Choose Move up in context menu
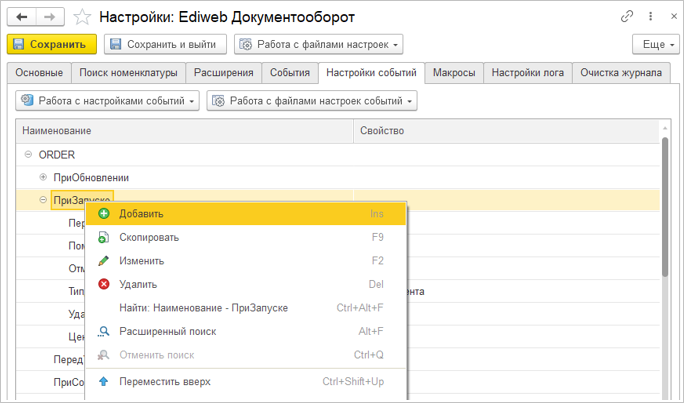The height and width of the screenshot is (403, 684). (164, 381)
